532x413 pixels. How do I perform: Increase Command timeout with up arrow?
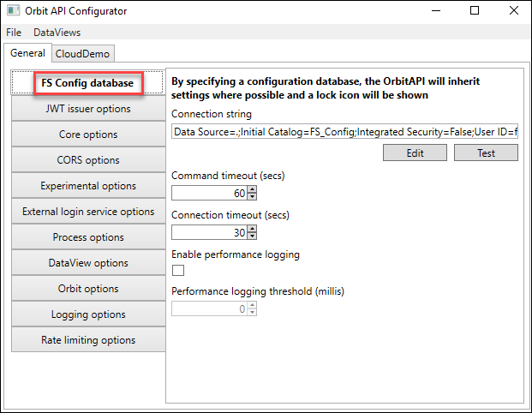click(x=252, y=189)
